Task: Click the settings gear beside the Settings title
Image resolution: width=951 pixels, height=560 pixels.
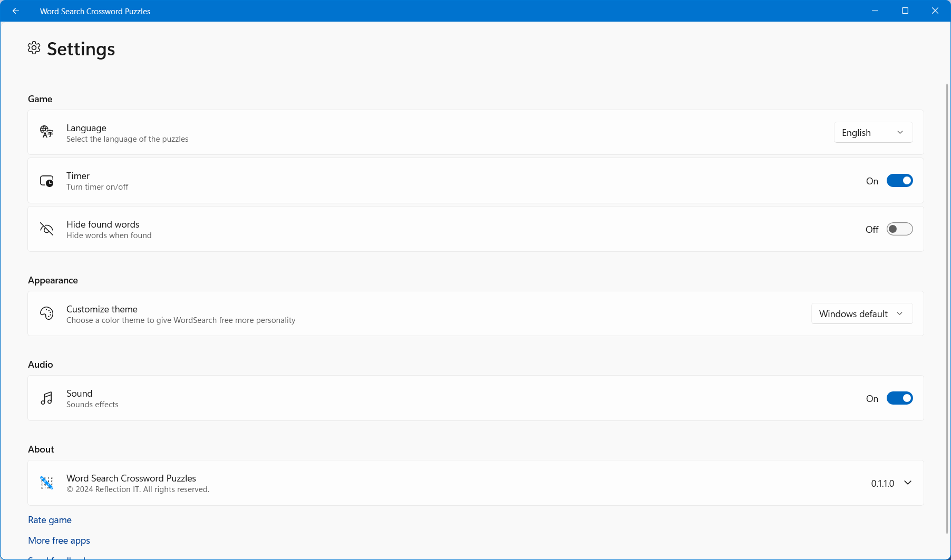Action: coord(34,48)
